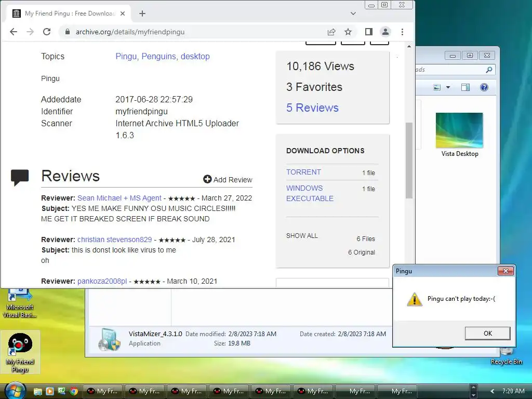Open reviewer Sean Michael + MS Agent profile
This screenshot has height=399, width=532.
tap(119, 198)
